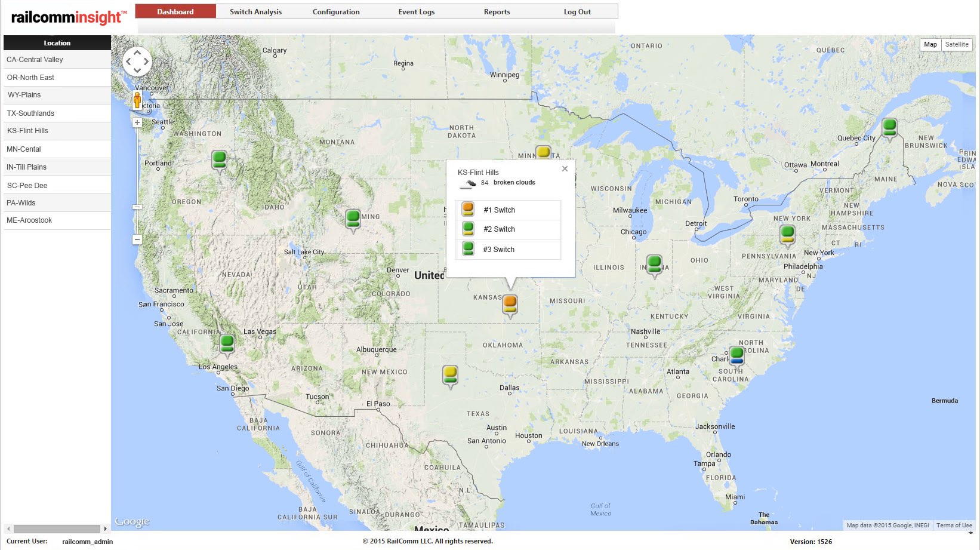The image size is (980, 550).
Task: Click the green marker in Indiana
Action: 654,265
